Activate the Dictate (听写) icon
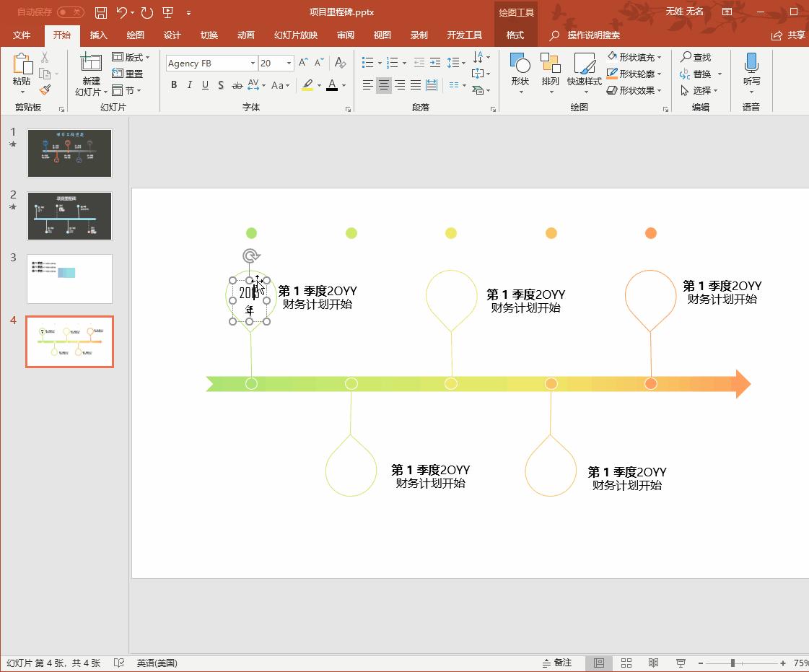809x672 pixels. (752, 69)
